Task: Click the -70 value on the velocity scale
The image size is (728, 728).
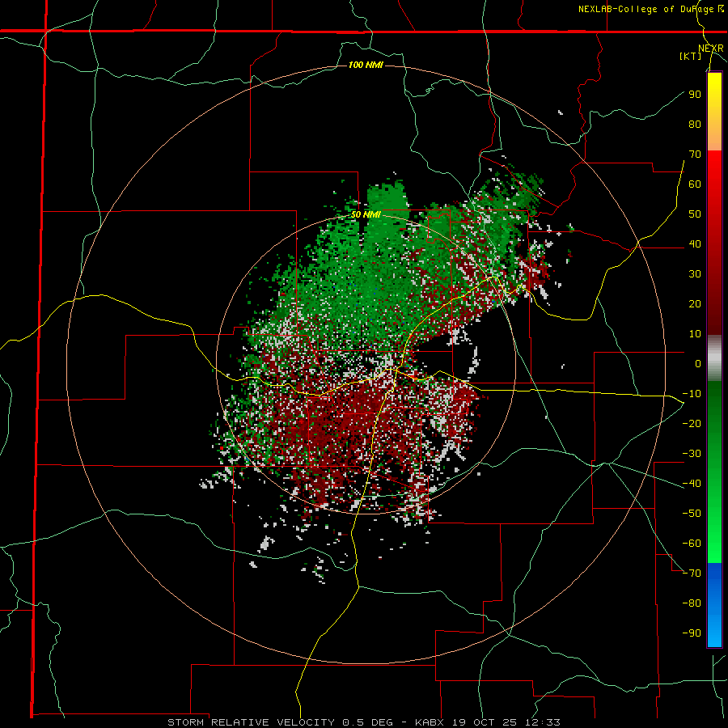Action: tap(692, 574)
